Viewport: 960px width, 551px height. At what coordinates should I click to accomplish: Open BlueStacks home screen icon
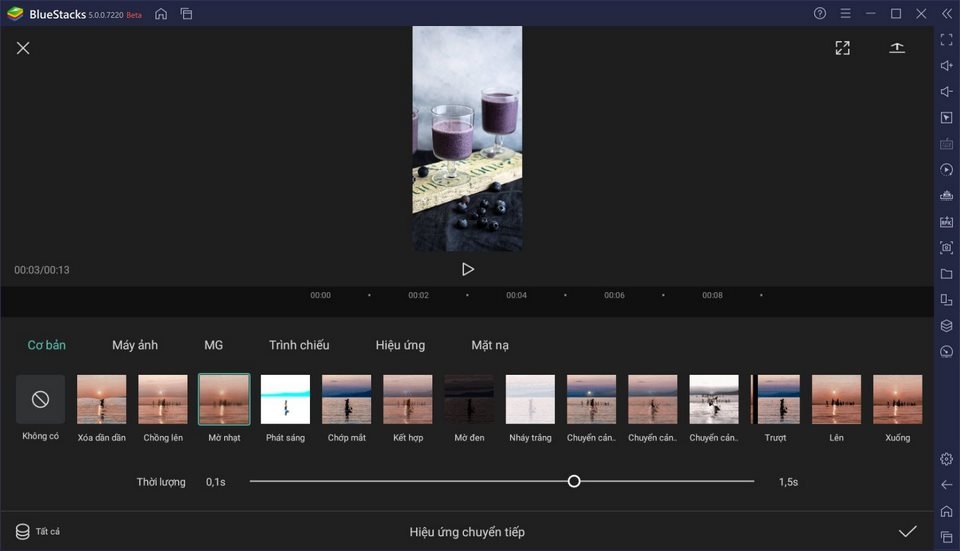point(161,14)
